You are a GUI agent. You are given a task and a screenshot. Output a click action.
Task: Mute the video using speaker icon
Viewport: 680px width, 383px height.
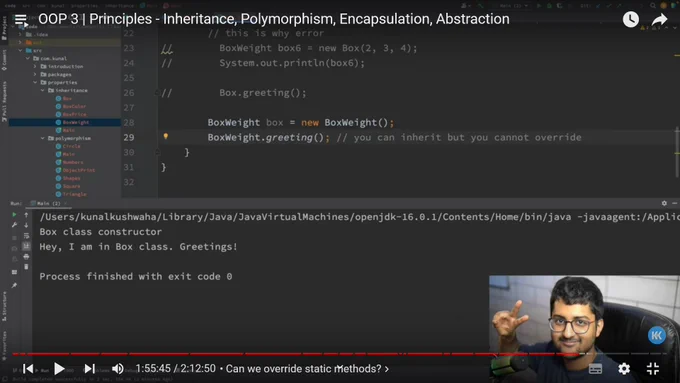(118, 369)
